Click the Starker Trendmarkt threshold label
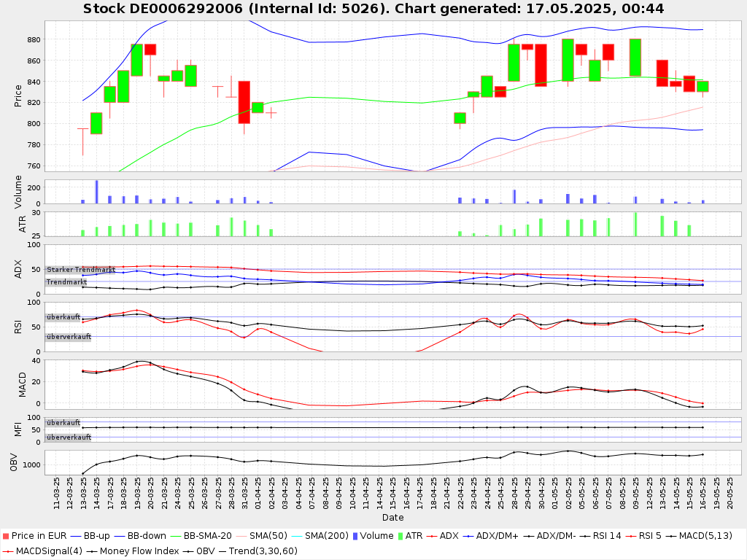The width and height of the screenshot is (747, 560). coord(81,270)
